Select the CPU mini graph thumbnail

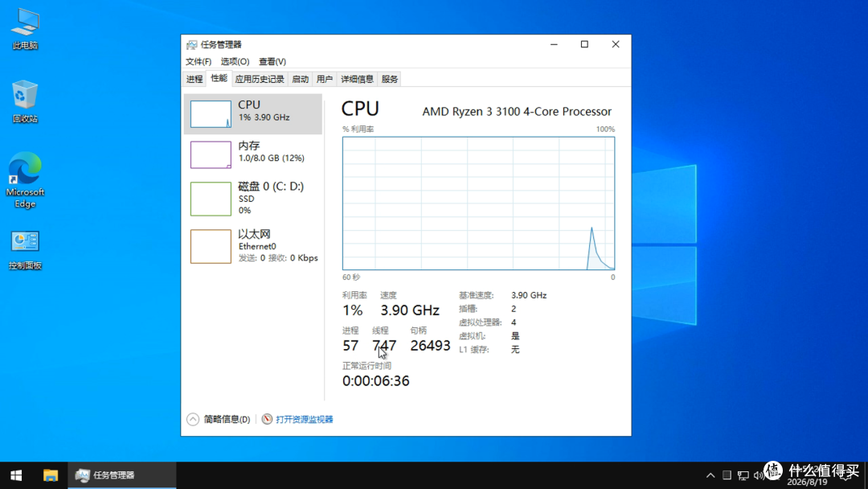click(211, 114)
